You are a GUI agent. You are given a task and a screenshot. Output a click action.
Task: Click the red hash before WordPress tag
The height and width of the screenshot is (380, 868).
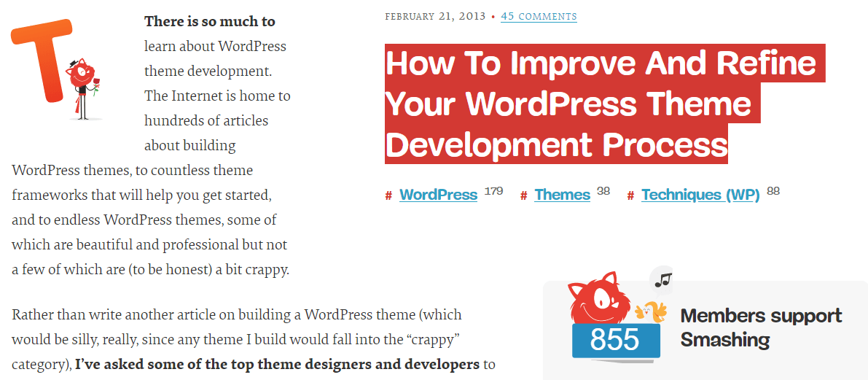(388, 195)
